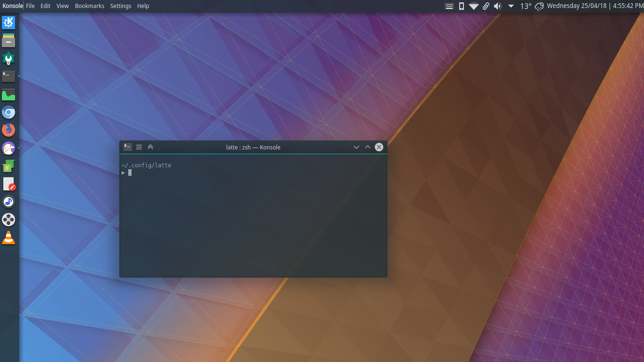The image size is (644, 362).
Task: Click the keep-above double chevron in Konsole title bar
Action: (x=150, y=147)
